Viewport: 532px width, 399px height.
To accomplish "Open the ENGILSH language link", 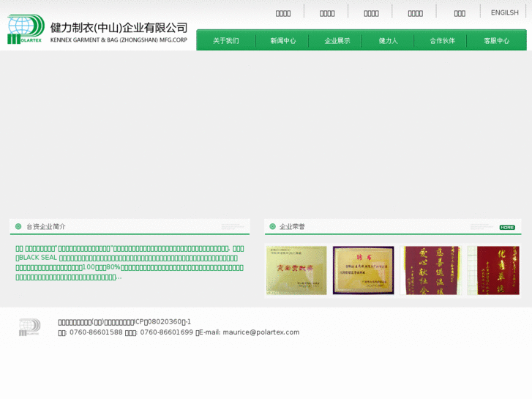I will (504, 12).
